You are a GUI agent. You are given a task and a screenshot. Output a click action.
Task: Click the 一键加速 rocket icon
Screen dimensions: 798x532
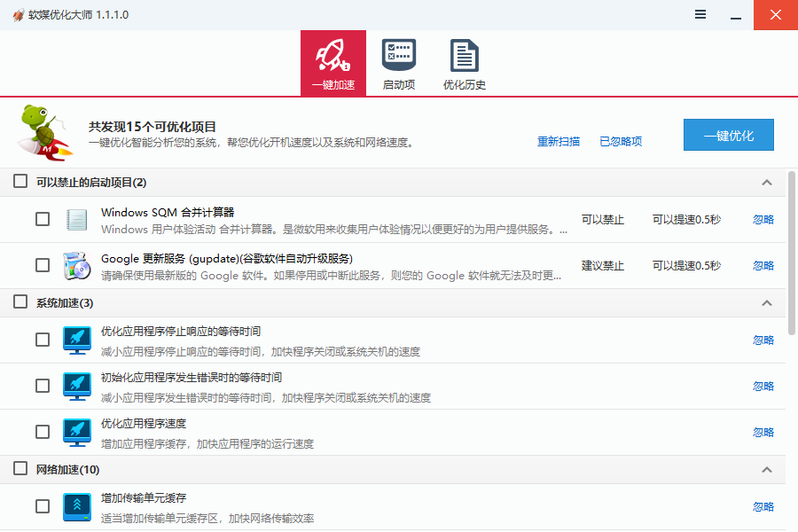[x=333, y=57]
